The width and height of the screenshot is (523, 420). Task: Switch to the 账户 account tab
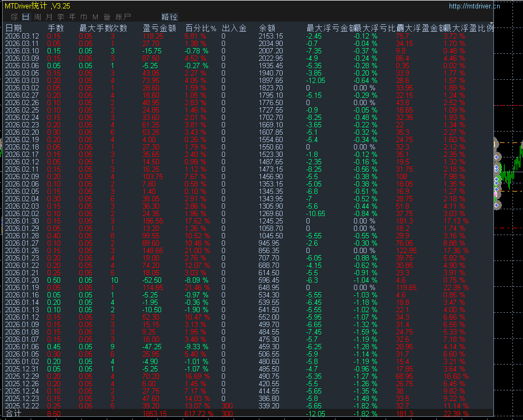123,17
